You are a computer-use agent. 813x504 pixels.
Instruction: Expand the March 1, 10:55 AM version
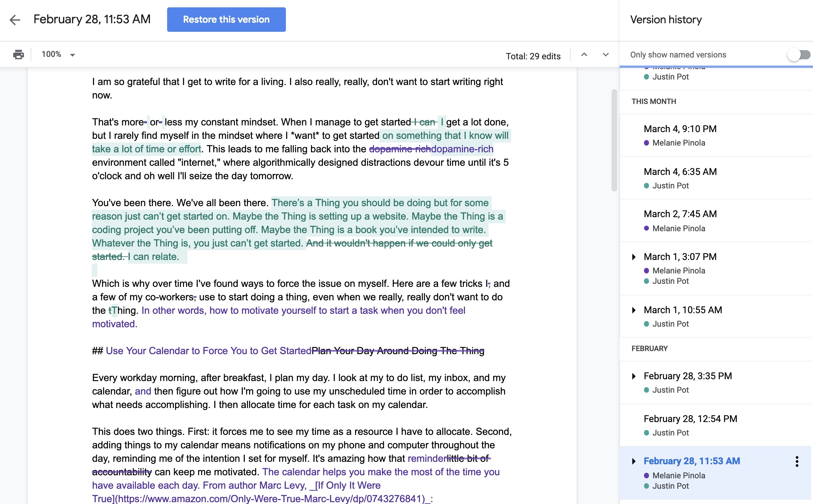(x=634, y=310)
